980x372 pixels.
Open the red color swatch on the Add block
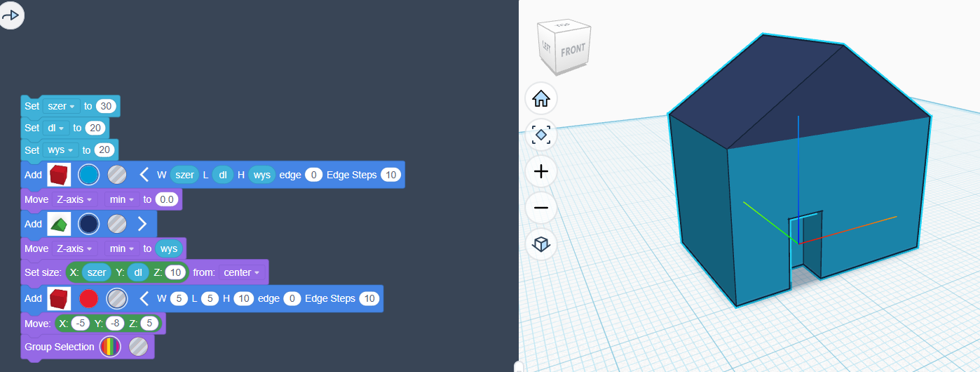click(x=88, y=299)
